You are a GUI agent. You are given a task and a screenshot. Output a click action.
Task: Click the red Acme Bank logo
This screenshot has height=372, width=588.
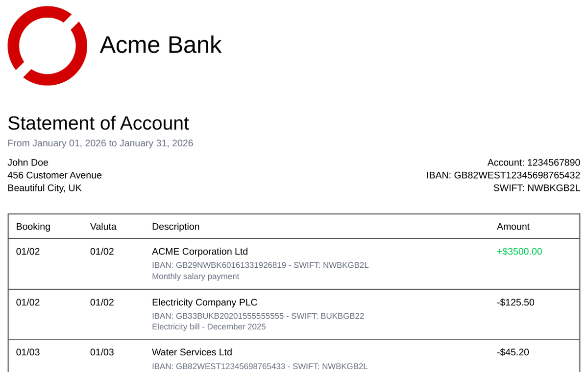point(47,46)
